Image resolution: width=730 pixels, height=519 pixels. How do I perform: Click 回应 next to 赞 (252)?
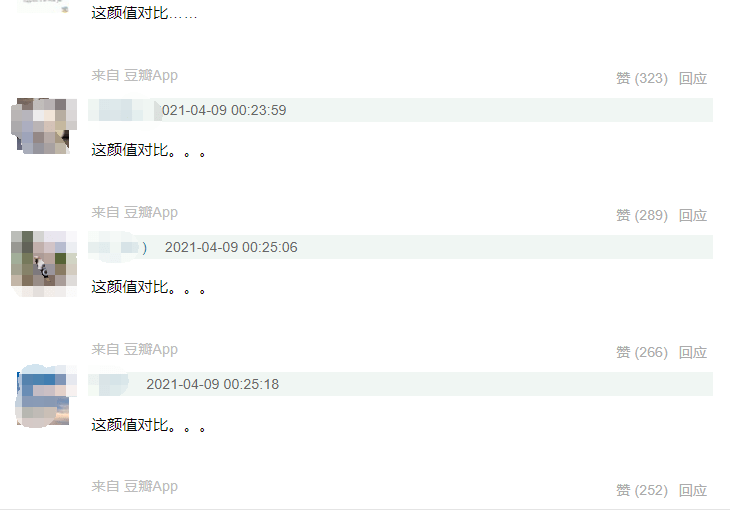click(693, 490)
